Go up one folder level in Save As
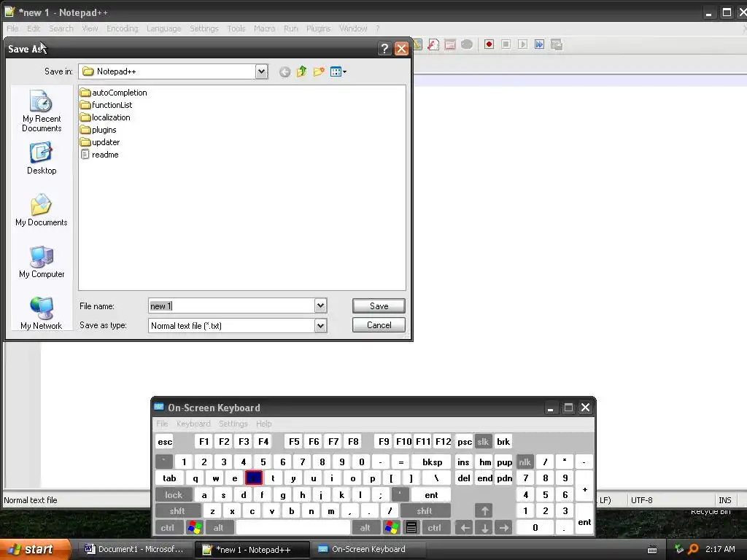The height and width of the screenshot is (560, 747). (x=301, y=72)
